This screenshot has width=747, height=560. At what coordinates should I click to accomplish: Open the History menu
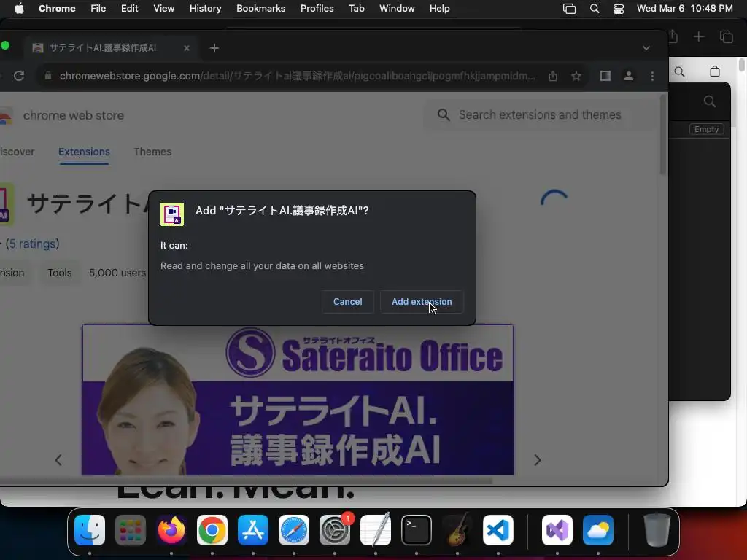205,8
